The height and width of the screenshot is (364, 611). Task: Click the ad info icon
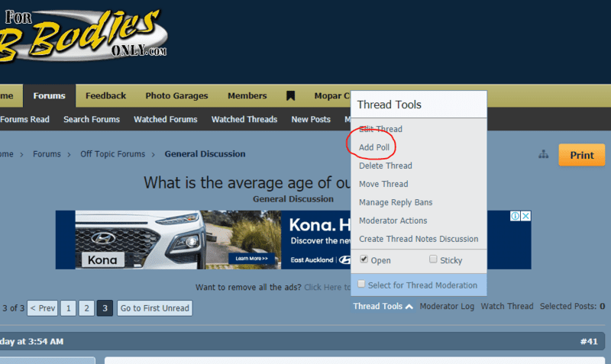click(x=516, y=217)
